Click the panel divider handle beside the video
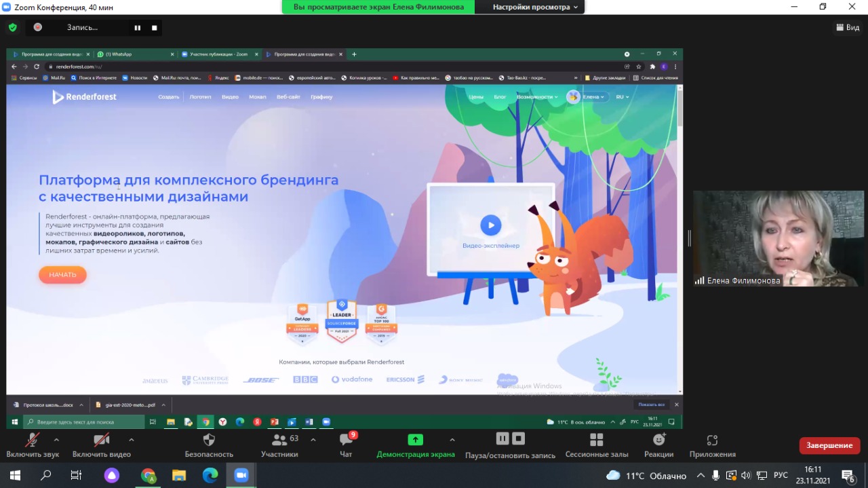The width and height of the screenshot is (868, 488). (x=688, y=238)
